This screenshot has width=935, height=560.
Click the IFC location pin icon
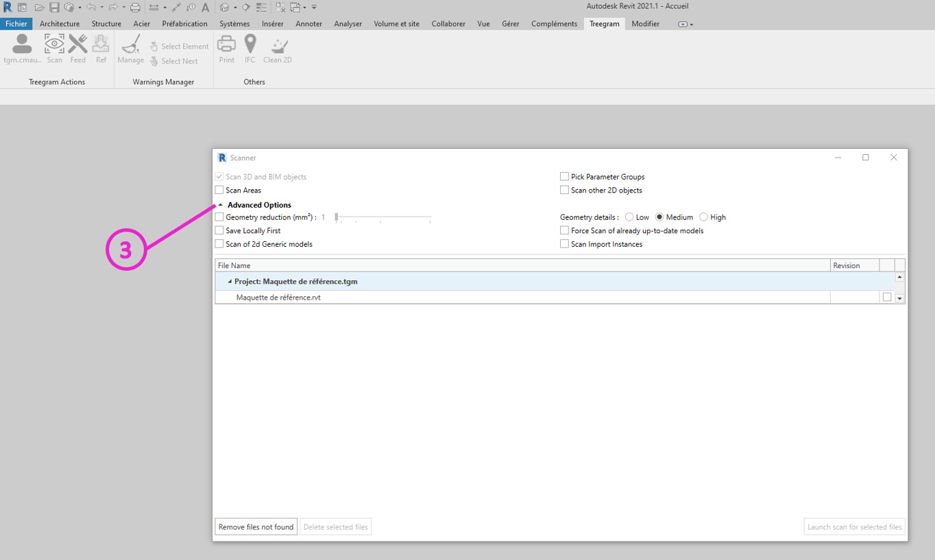click(250, 49)
